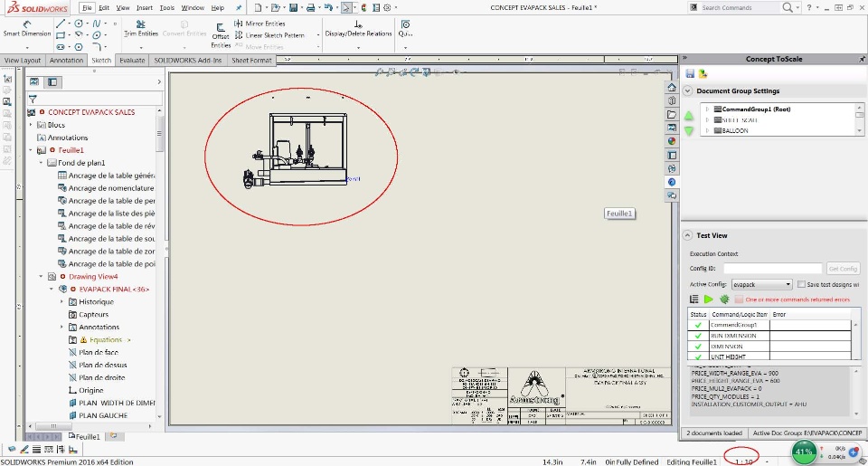The image size is (868, 466).
Task: Switch to the Evaluate tab
Action: click(132, 61)
